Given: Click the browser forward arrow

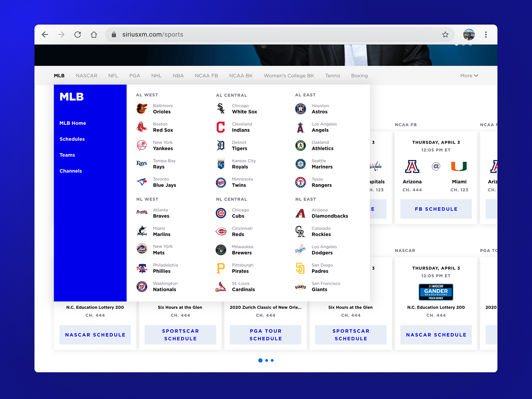Looking at the screenshot, I should [61, 35].
